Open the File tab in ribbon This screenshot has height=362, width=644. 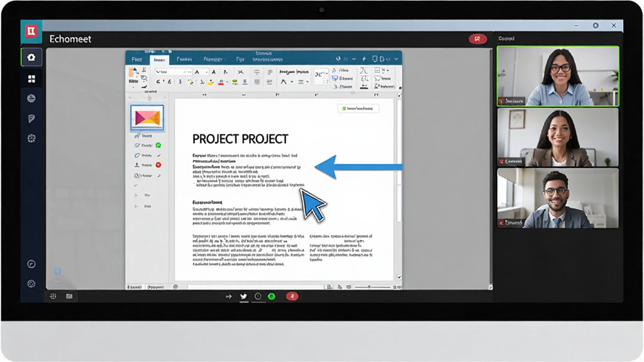click(137, 60)
